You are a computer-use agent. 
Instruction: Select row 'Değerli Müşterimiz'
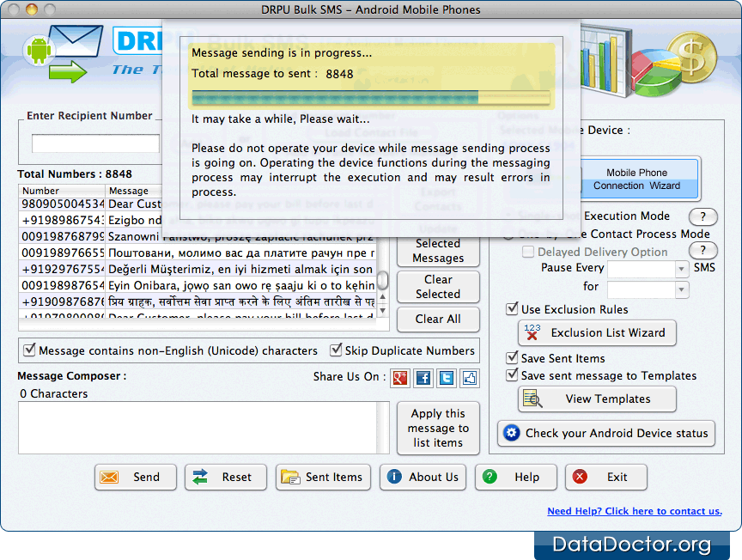pyautogui.click(x=198, y=269)
